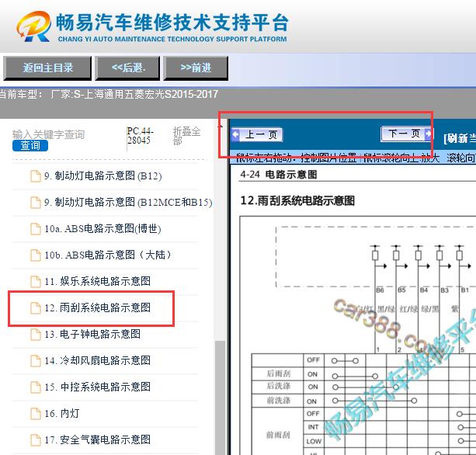
Task: Click the 12.雨刮系统电路示意图 diagram heading
Action: click(297, 200)
